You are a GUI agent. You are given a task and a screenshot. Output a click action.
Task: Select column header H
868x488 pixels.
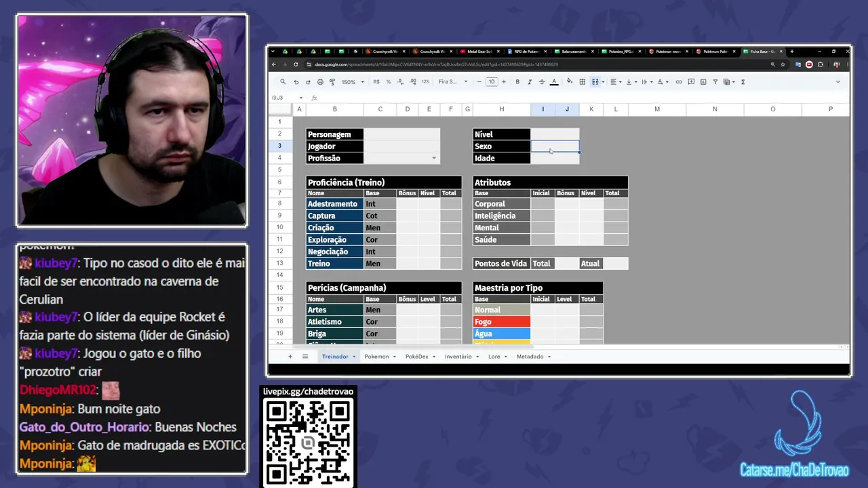pos(502,109)
